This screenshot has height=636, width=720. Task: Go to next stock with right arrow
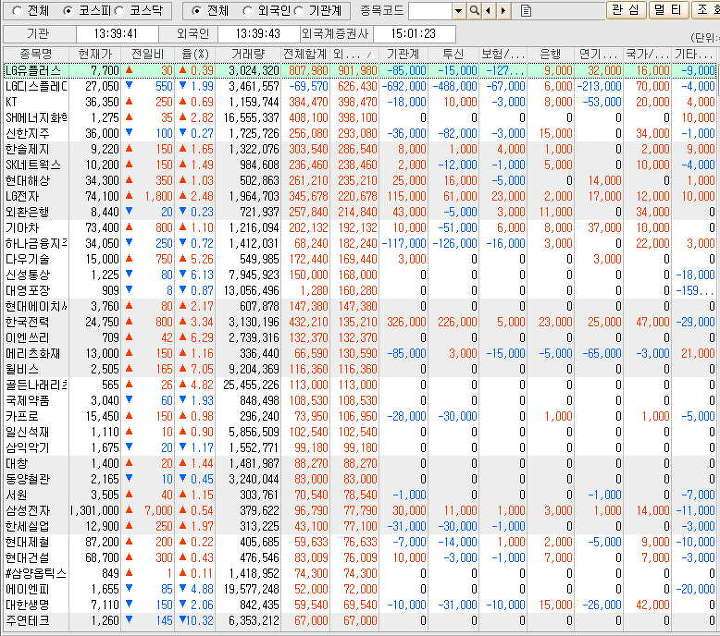pyautogui.click(x=503, y=10)
